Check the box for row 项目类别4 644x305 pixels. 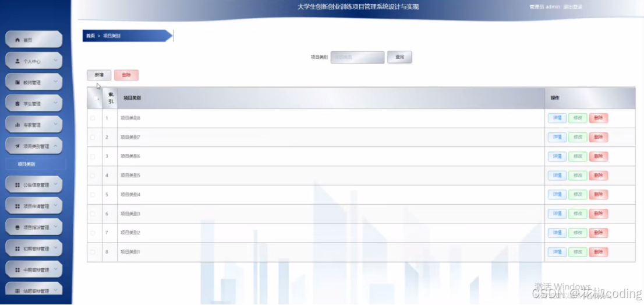93,195
